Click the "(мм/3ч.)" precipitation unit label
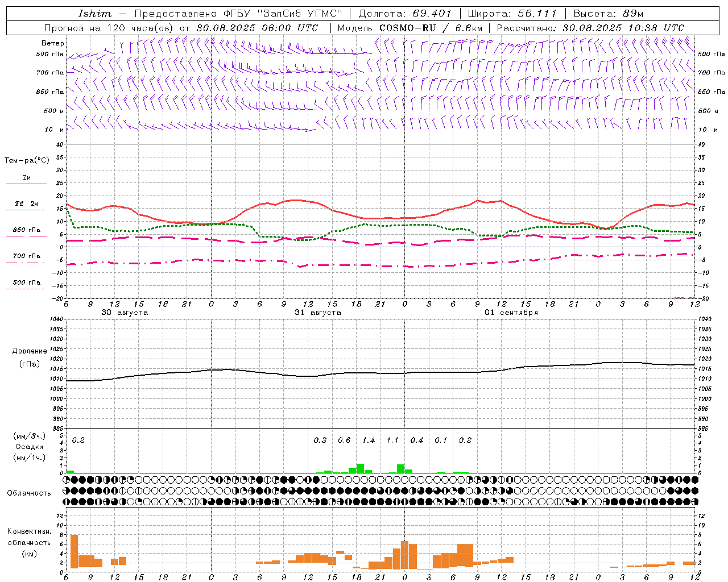This screenshot has width=728, height=582. (x=29, y=436)
